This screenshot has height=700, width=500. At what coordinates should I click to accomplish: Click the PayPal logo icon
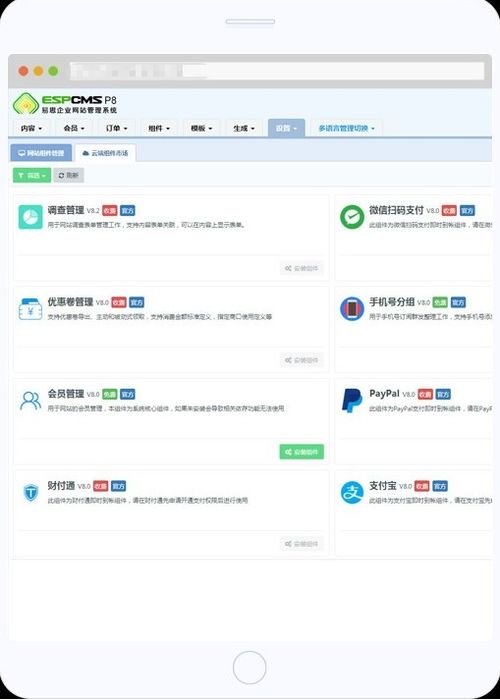pos(352,400)
